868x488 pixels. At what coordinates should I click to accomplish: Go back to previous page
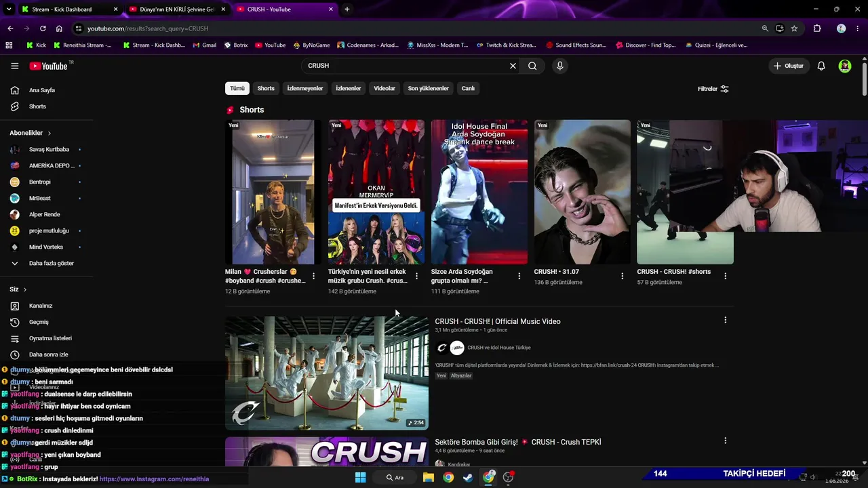pyautogui.click(x=10, y=28)
